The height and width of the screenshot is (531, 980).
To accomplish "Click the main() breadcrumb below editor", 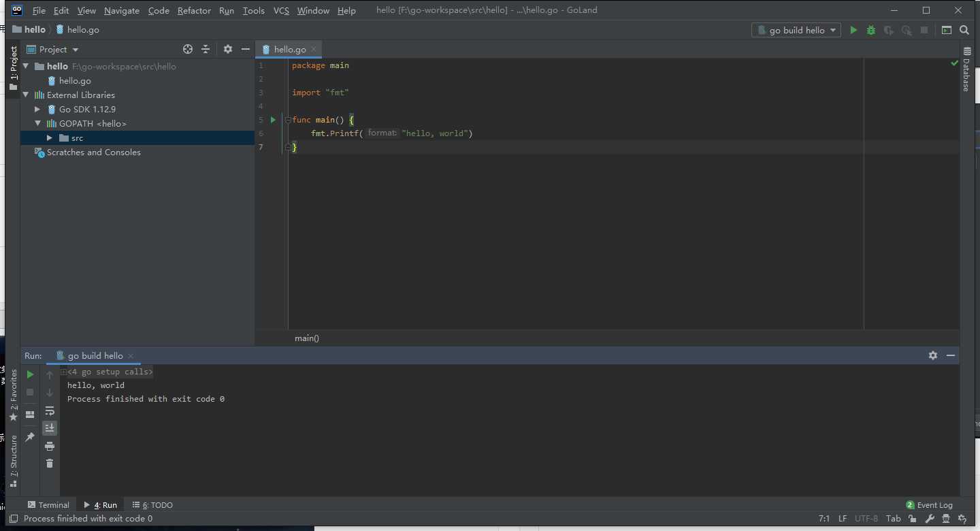I will tap(307, 338).
